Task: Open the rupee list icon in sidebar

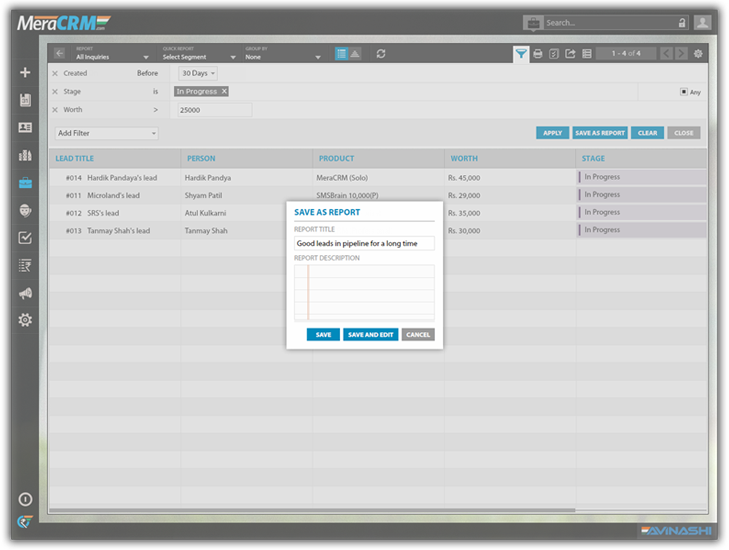Action: click(x=25, y=265)
